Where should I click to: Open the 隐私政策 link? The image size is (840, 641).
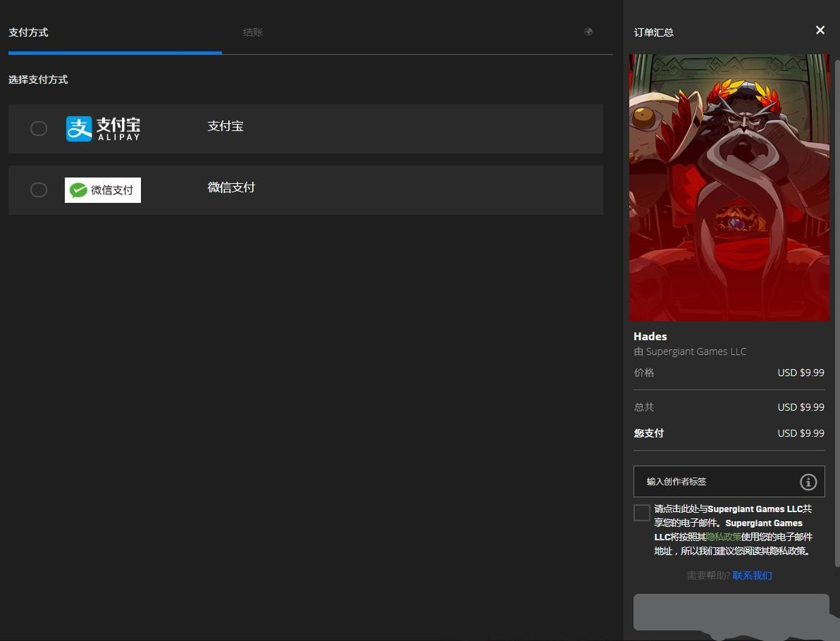[723, 537]
